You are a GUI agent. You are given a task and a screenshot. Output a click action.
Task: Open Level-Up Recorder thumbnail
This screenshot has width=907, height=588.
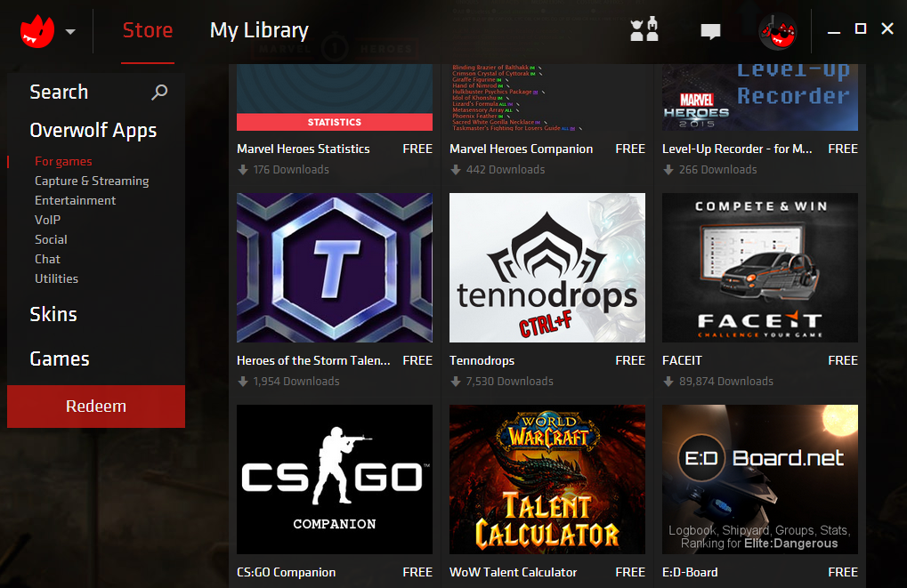click(760, 97)
